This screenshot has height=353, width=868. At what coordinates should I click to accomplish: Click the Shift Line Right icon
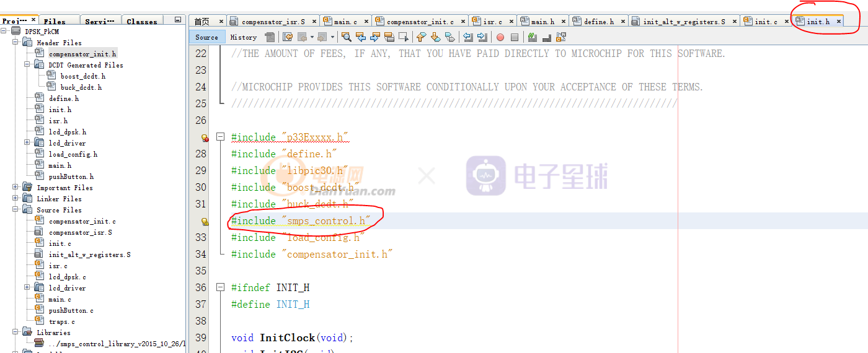(x=482, y=37)
